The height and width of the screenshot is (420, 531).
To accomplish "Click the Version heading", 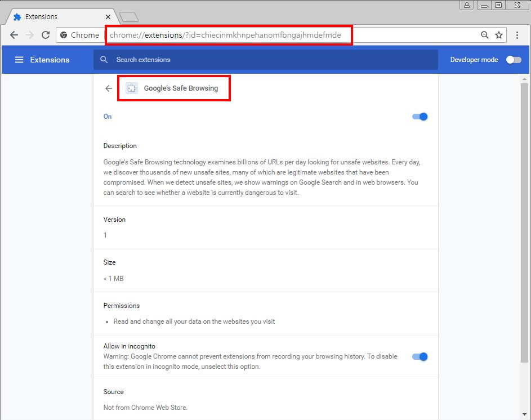I will click(x=114, y=220).
